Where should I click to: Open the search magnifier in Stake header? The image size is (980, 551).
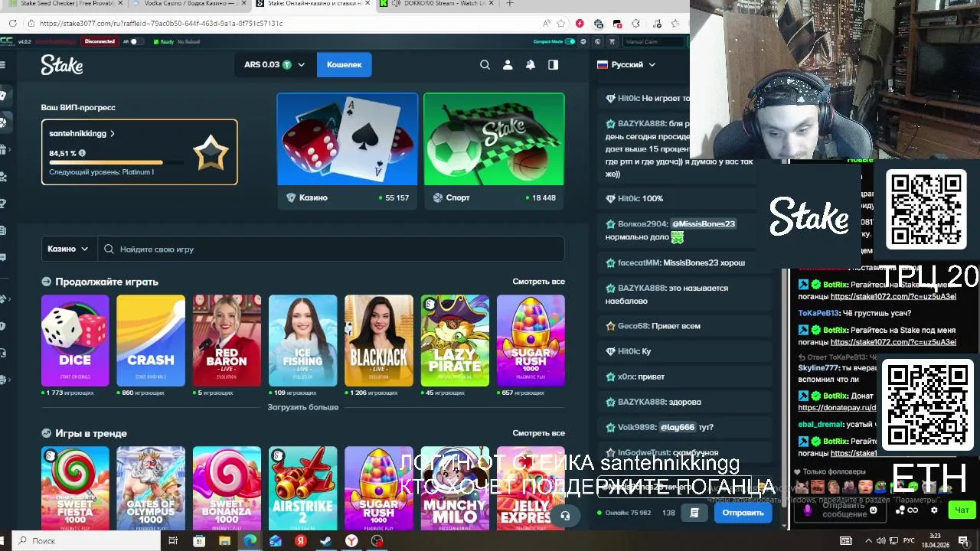click(x=485, y=65)
